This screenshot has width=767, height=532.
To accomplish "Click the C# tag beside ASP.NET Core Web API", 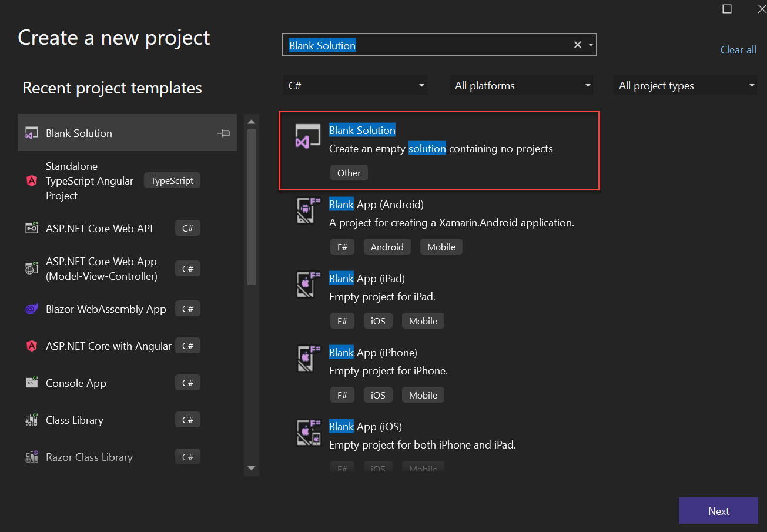I will tap(188, 228).
